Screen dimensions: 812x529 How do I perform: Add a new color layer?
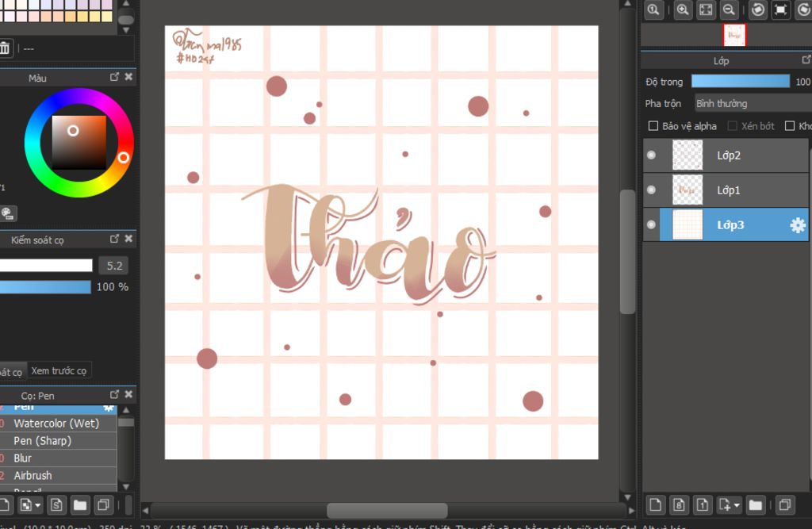pos(655,504)
